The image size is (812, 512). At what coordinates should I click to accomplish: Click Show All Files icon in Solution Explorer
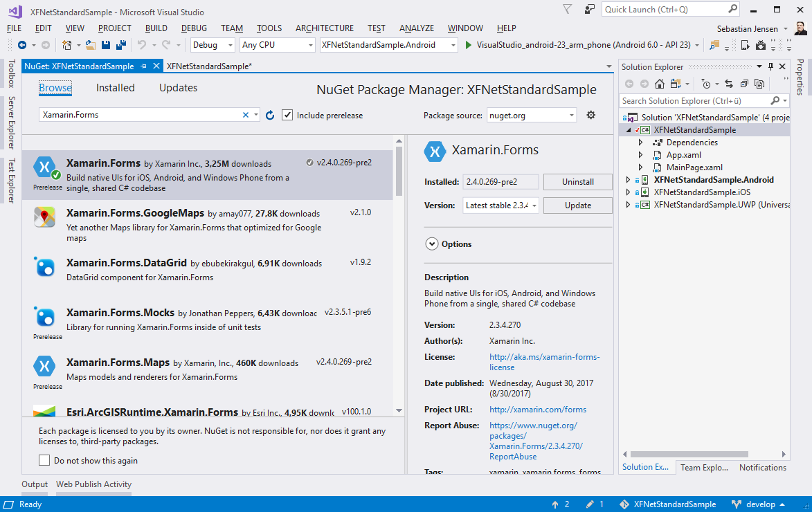point(759,84)
